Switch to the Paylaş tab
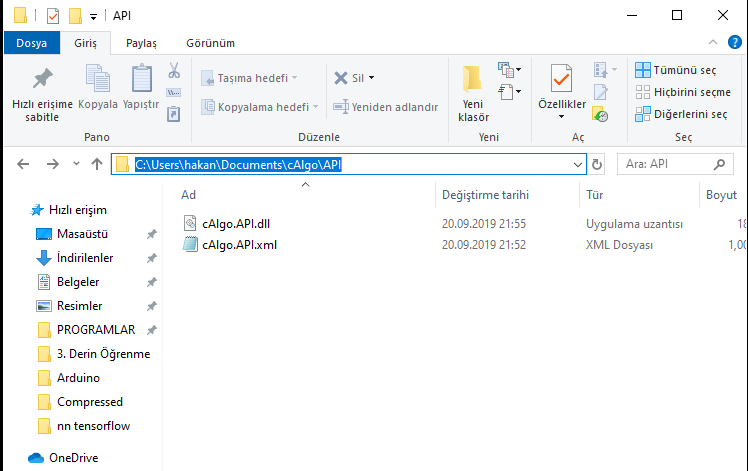 (x=141, y=43)
